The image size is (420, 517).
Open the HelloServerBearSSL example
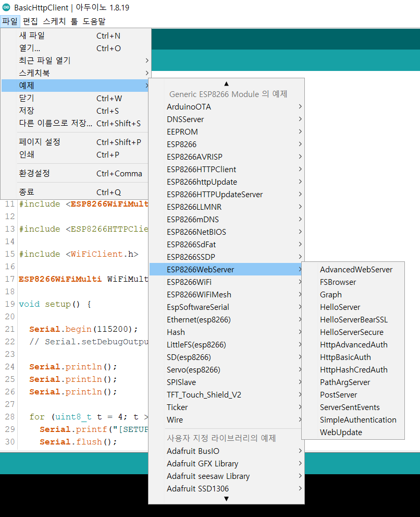pos(353,320)
